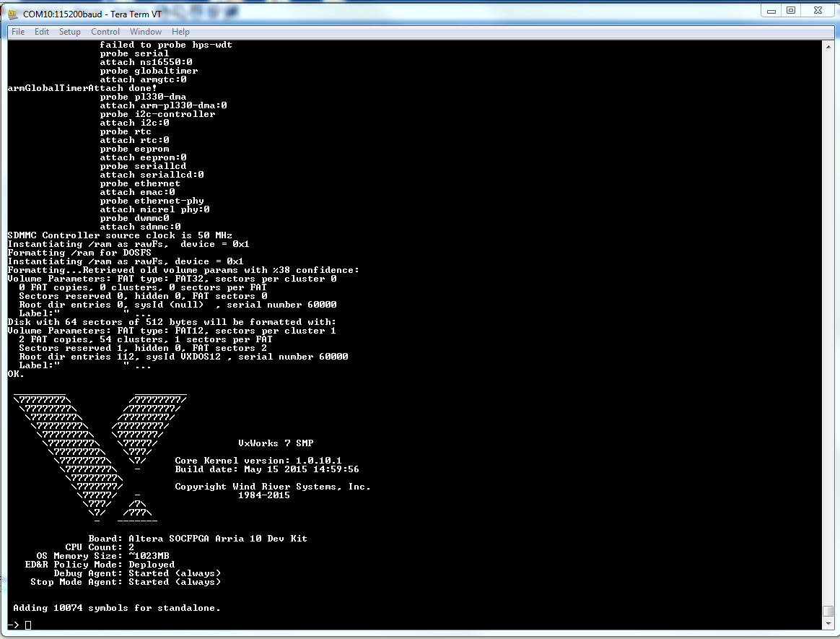Image resolution: width=840 pixels, height=639 pixels.
Task: Click the vertical scrollbar thumb
Action: 828,612
